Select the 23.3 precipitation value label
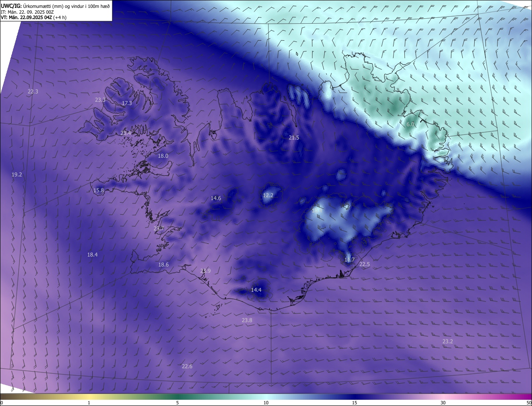The image size is (532, 406). (100, 100)
